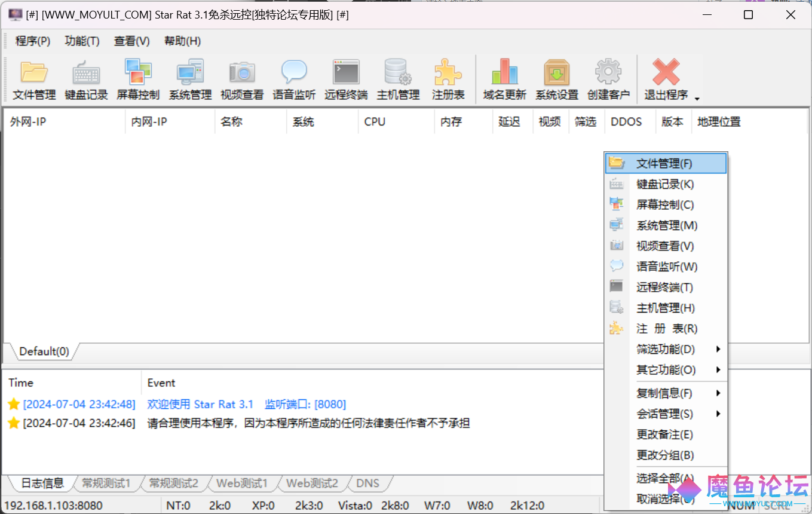Sort by 内存 column header
812x514 pixels.
[463, 121]
